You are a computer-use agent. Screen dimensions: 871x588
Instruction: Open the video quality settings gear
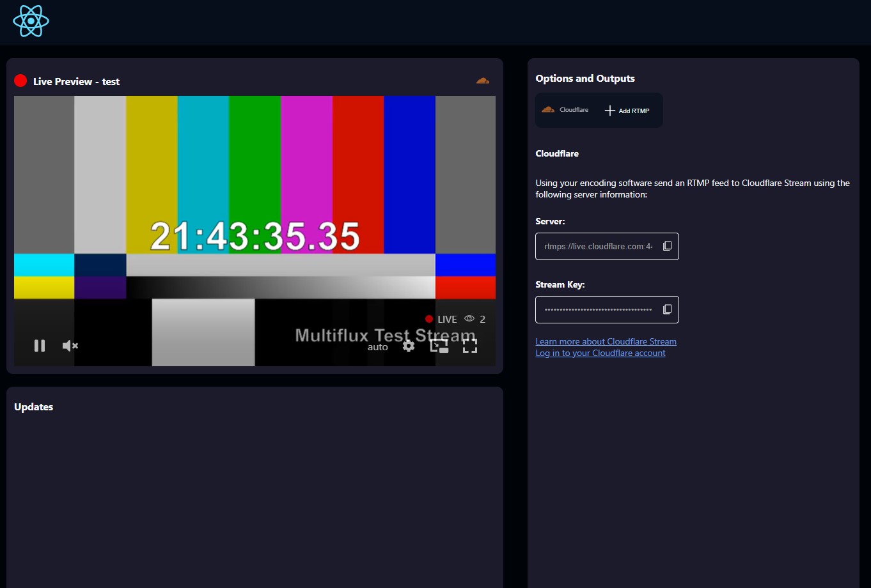pyautogui.click(x=409, y=346)
